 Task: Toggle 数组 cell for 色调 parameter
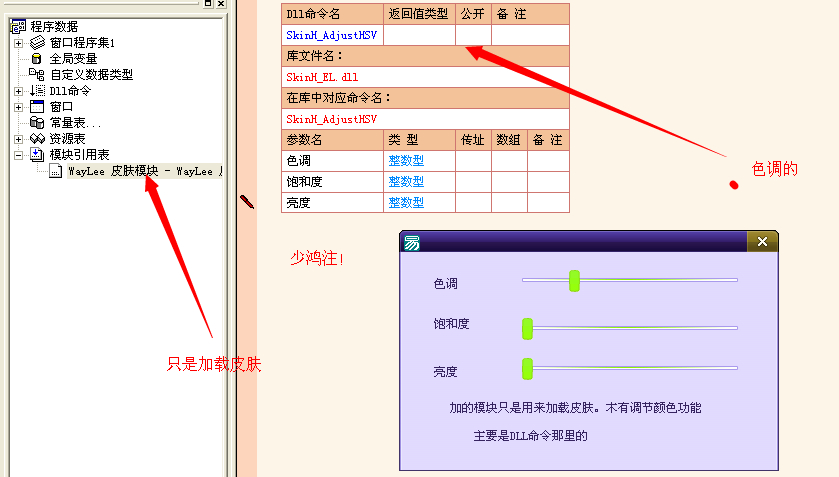coord(509,161)
